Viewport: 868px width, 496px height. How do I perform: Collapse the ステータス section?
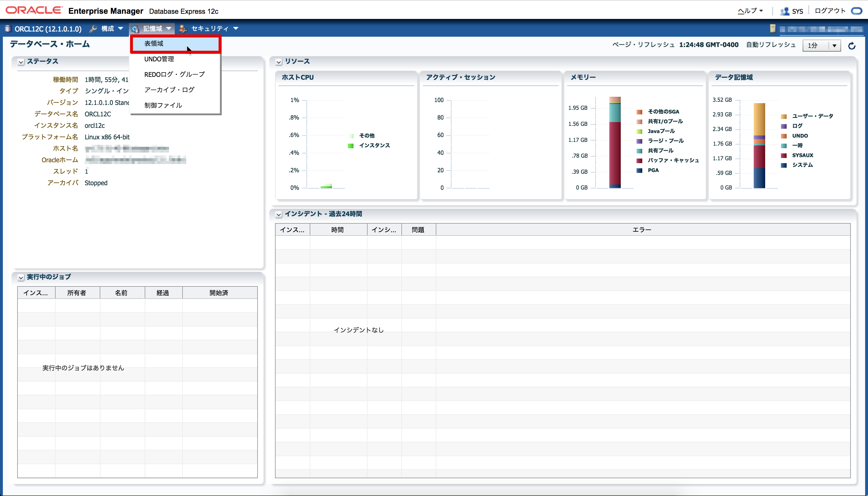pyautogui.click(x=21, y=62)
